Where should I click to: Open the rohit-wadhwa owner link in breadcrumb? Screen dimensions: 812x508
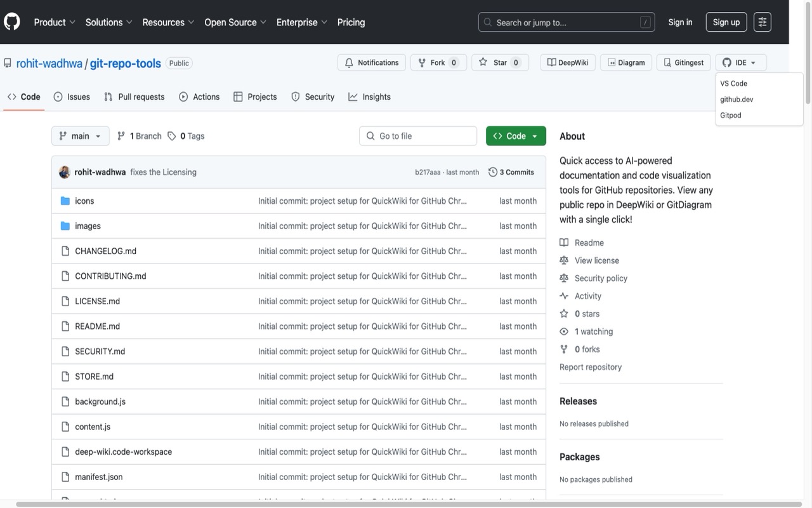(x=49, y=63)
